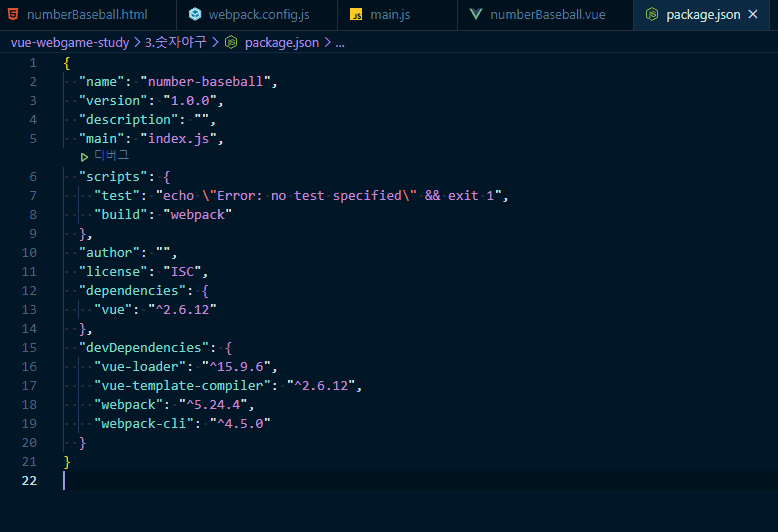This screenshot has height=532, width=778.
Task: Click the "number-baseball" value
Action: (x=205, y=82)
